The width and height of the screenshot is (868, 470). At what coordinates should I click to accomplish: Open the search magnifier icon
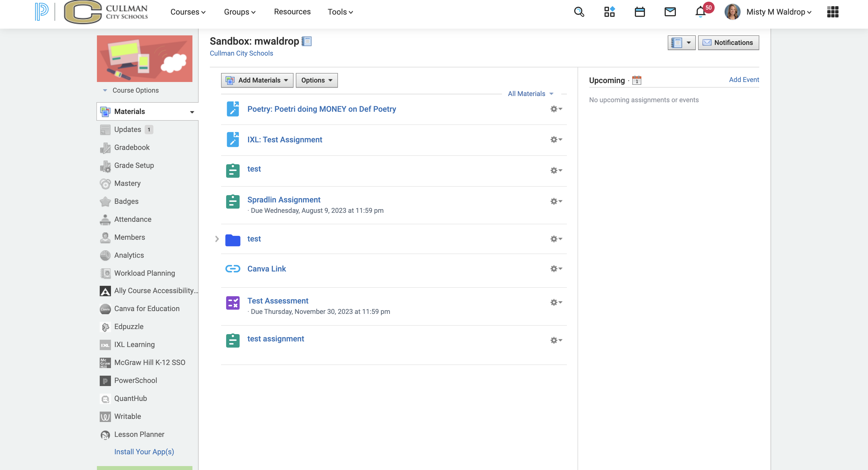click(x=579, y=12)
